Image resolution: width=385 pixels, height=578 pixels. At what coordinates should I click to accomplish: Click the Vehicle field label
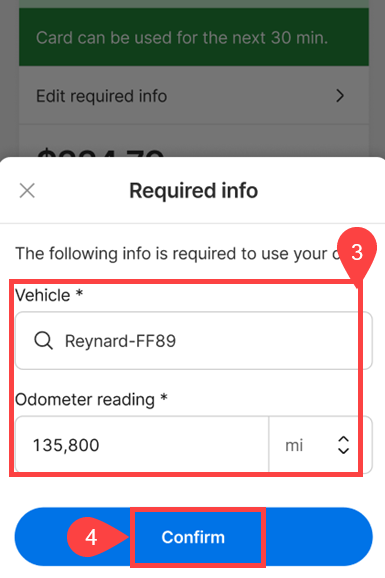pos(49,295)
